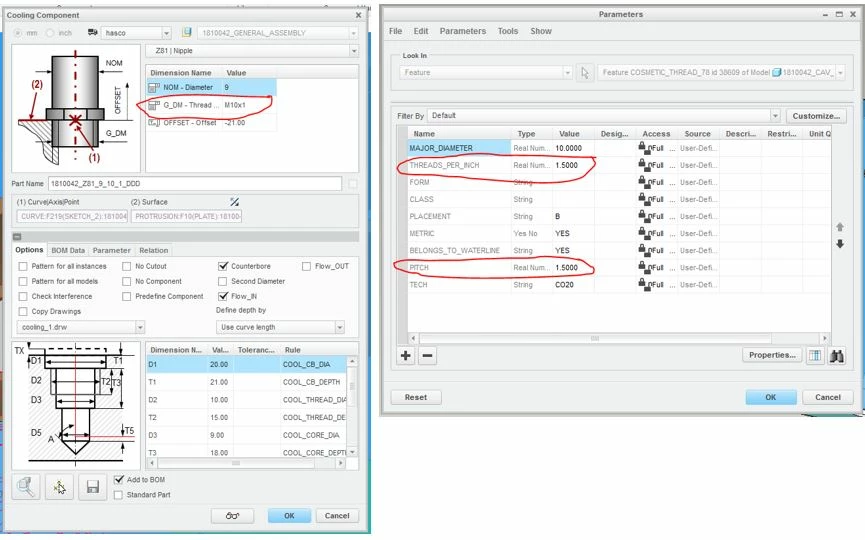This screenshot has height=540, width=865.
Task: Open the column setup icon beside Properties
Action: 815,356
